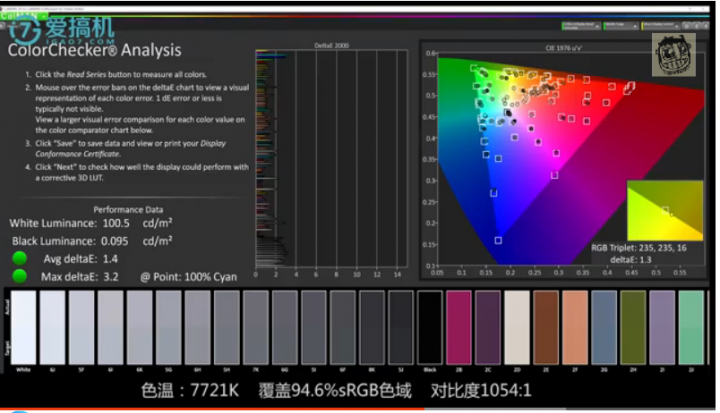Select the brown 2E color swatch
This screenshot has width=720, height=413.
546,327
